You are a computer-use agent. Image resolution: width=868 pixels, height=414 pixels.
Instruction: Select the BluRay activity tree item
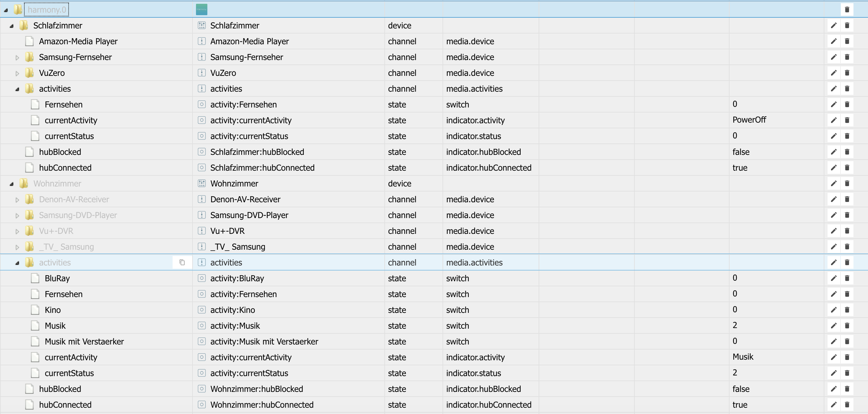(x=57, y=278)
